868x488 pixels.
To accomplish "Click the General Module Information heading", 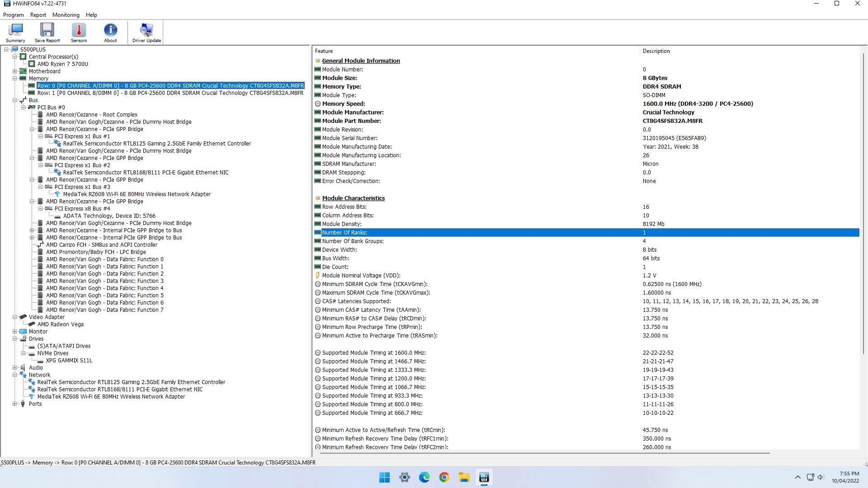I will (x=361, y=61).
